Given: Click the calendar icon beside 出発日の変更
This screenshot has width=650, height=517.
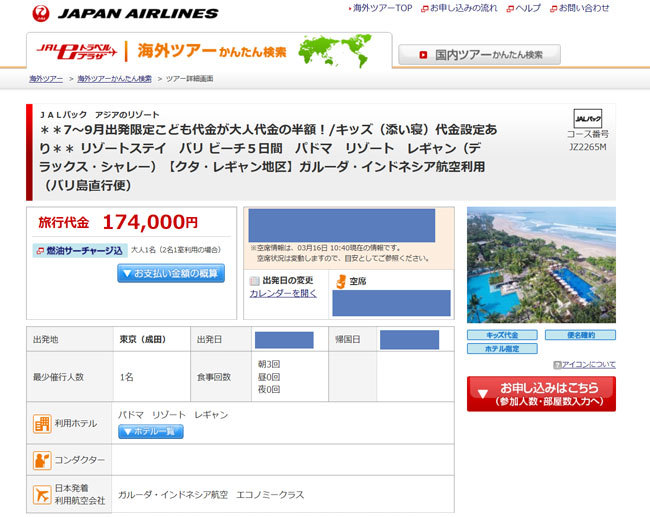Looking at the screenshot, I should 254,281.
